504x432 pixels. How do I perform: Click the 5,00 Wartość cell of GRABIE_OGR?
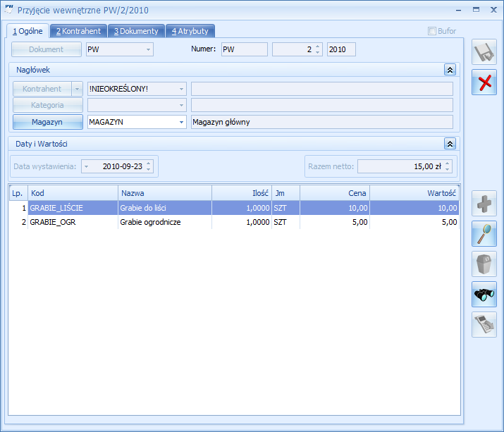(x=414, y=222)
